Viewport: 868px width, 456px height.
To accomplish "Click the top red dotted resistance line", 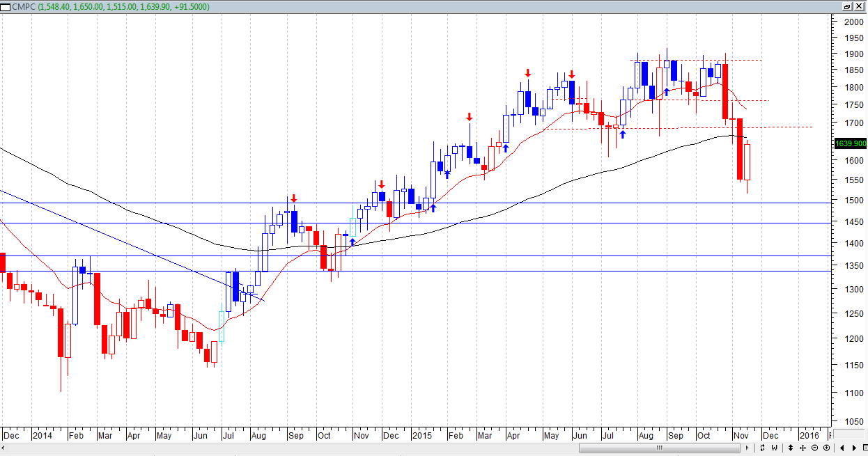I will (697, 60).
